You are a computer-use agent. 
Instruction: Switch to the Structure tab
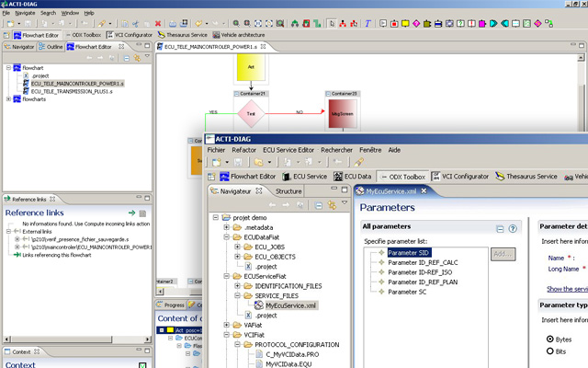tap(288, 191)
